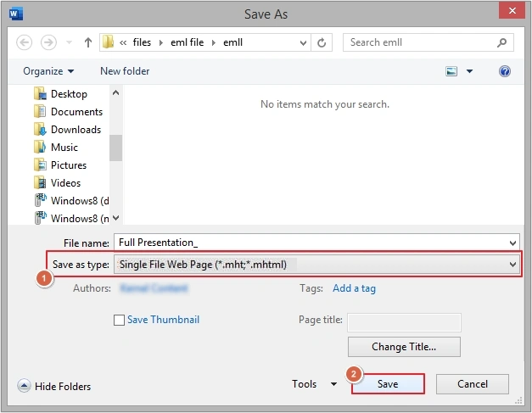
Task: Click the Desktop folder icon
Action: click(x=40, y=93)
